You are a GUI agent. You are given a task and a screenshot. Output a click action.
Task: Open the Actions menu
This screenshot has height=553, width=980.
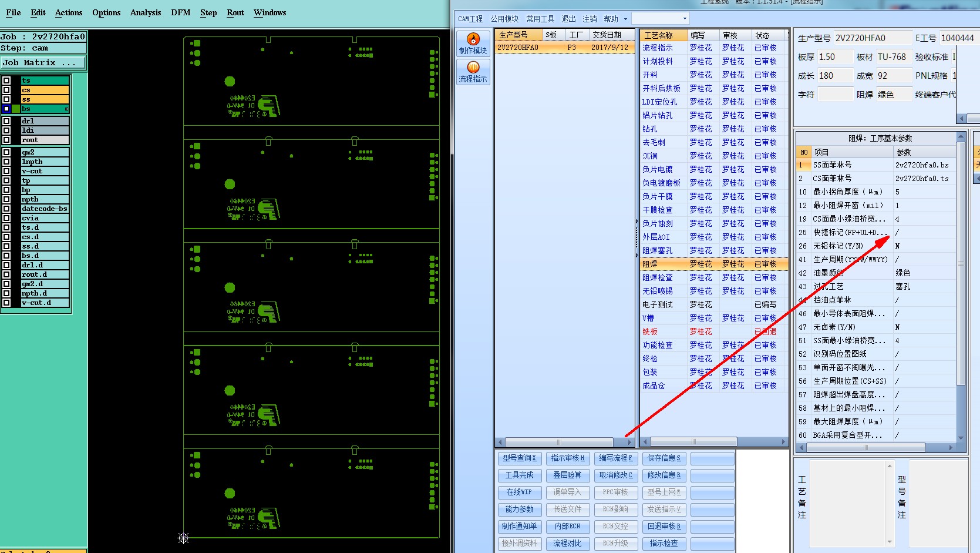(x=69, y=12)
